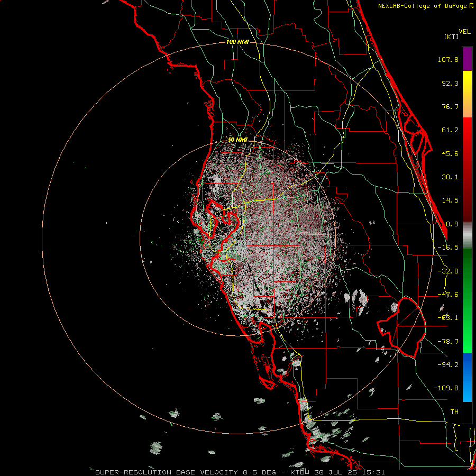This screenshot has width=476, height=476.
Task: Click the 100 NMI range ring label
Action: point(237,42)
